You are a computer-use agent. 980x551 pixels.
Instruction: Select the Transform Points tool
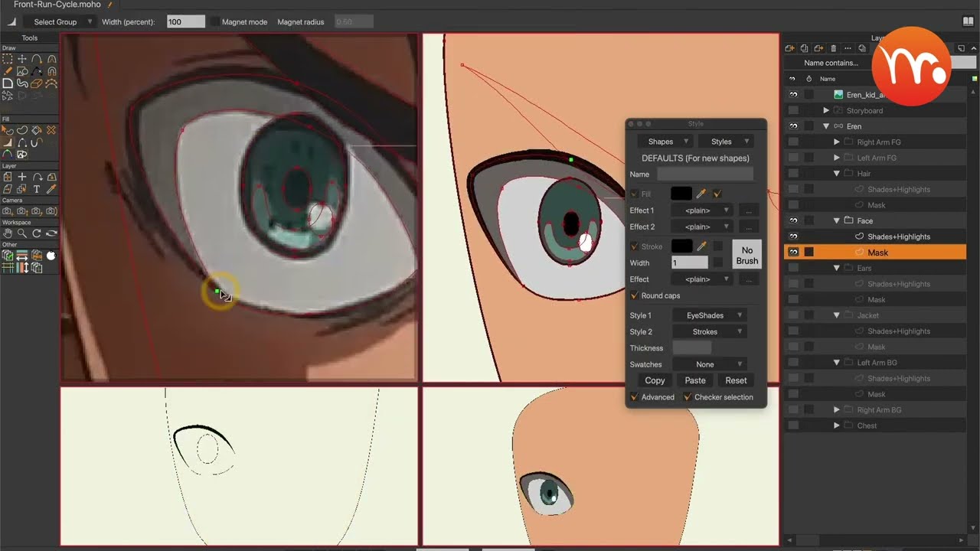[x=22, y=58]
